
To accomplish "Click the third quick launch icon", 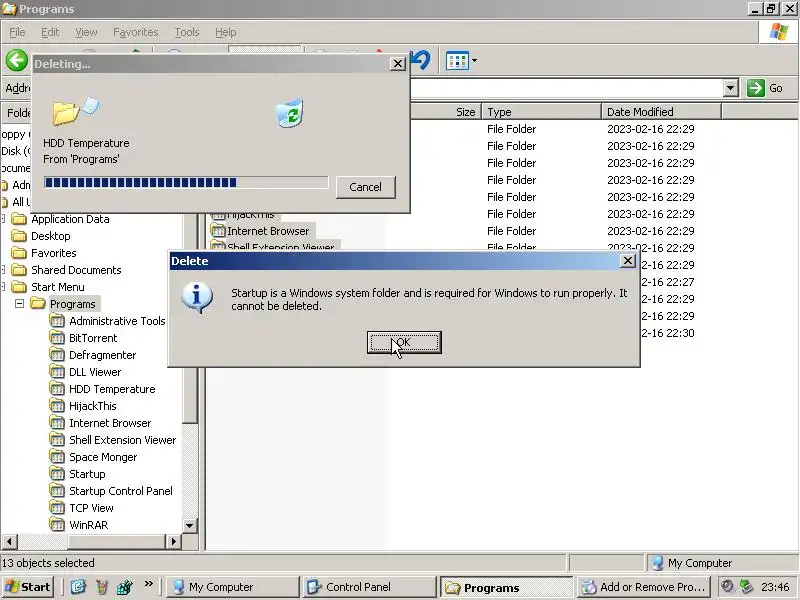I will pos(124,587).
